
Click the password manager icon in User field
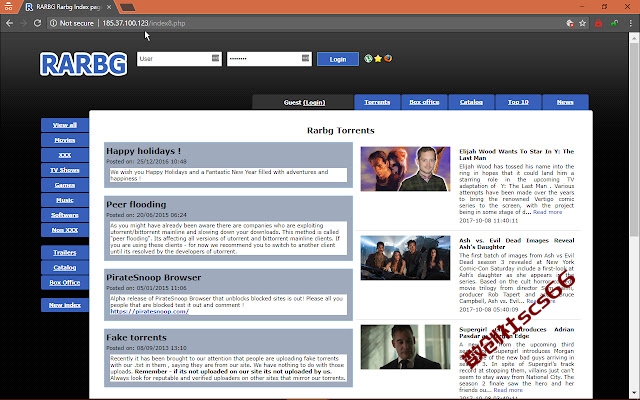pos(216,58)
